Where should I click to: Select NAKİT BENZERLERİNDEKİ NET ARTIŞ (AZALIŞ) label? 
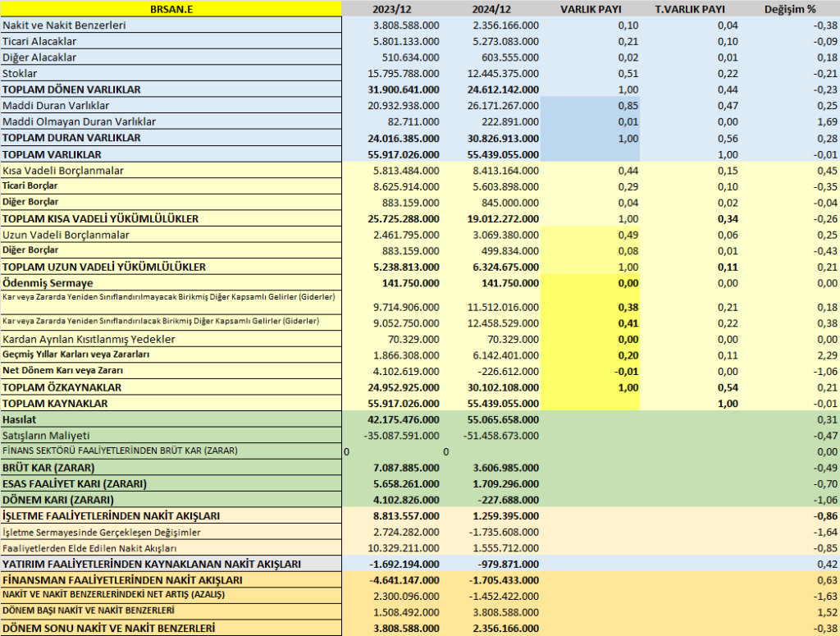point(171,596)
